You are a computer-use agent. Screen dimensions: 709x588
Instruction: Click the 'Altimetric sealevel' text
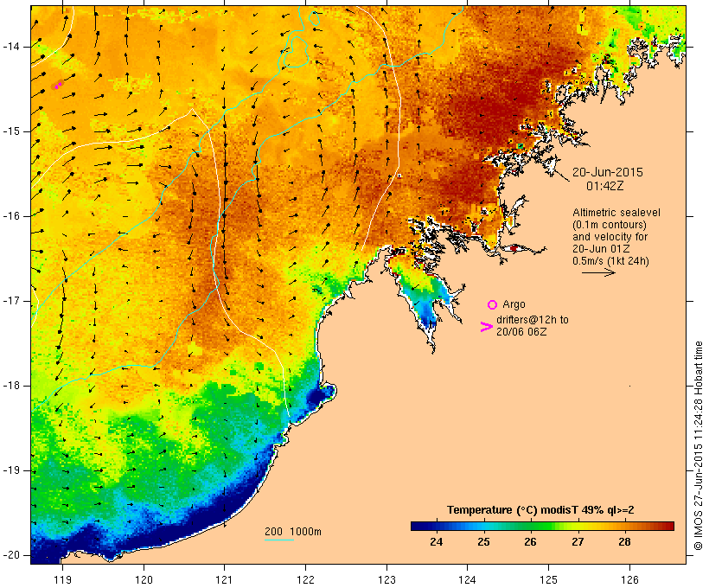(616, 212)
